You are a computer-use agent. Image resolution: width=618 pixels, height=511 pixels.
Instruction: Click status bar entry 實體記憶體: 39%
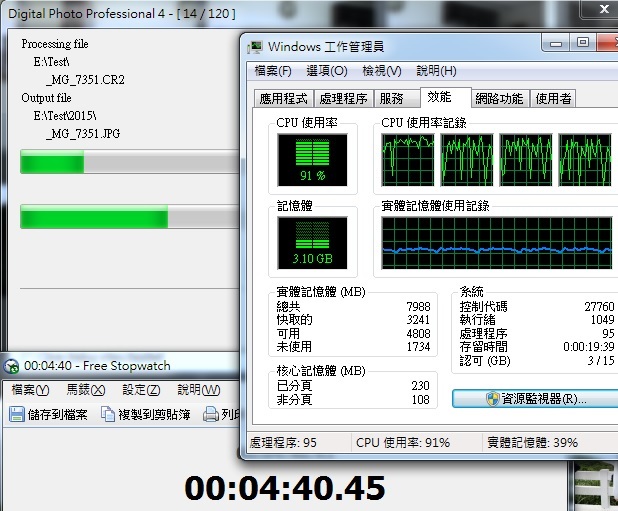[x=532, y=443]
